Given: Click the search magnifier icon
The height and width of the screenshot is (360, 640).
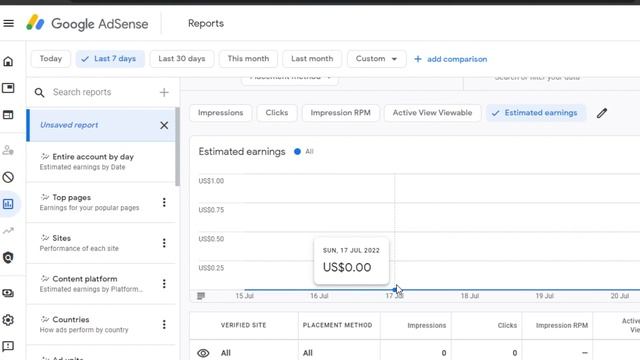Looking at the screenshot, I should click(39, 93).
